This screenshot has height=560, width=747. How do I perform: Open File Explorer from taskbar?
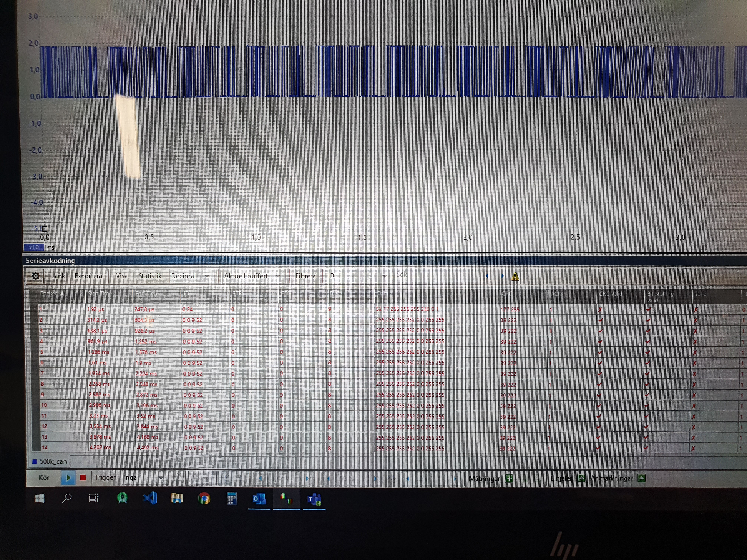tap(177, 498)
